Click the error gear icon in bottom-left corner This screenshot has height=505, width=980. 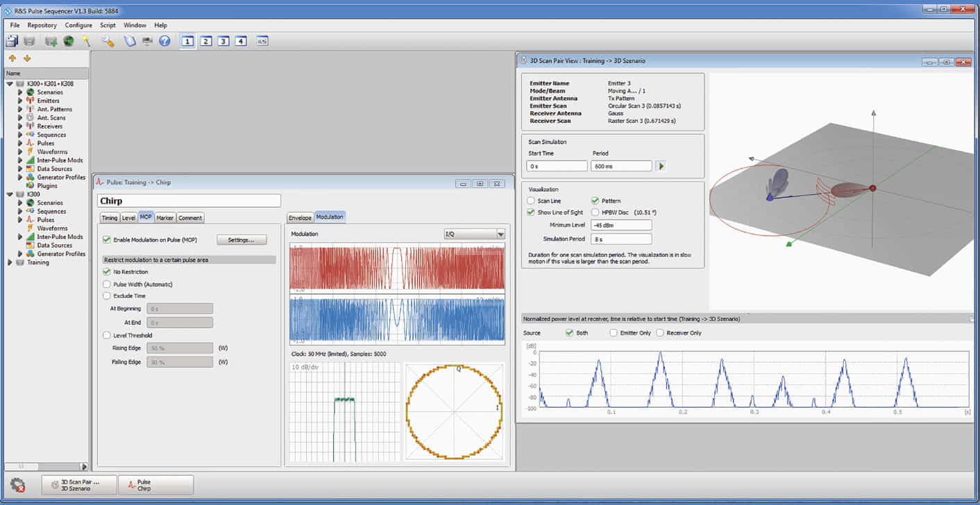(18, 485)
